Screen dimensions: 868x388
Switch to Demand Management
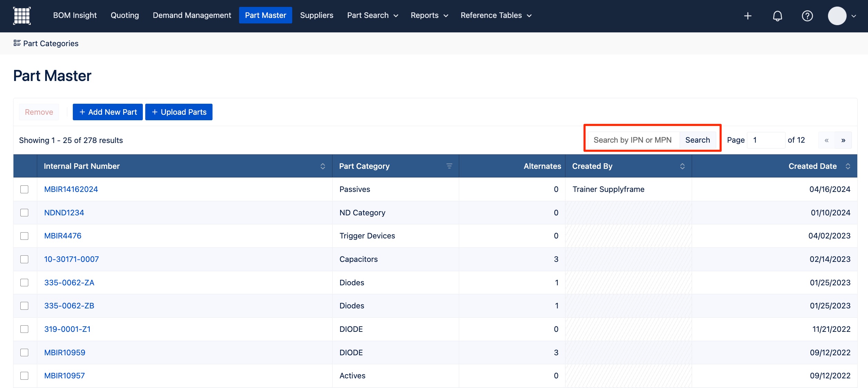[192, 16]
